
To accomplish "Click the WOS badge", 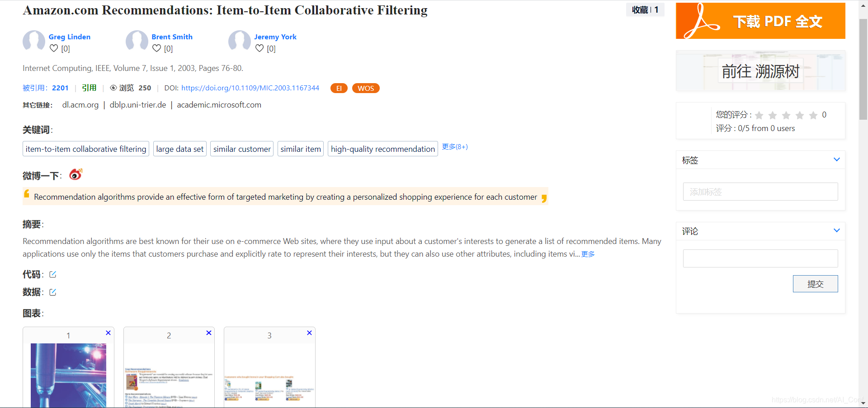I will tap(366, 88).
